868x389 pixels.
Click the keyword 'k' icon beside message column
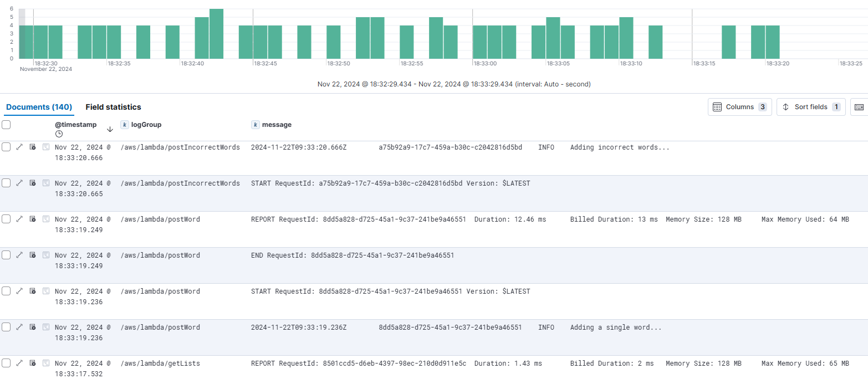(x=255, y=125)
